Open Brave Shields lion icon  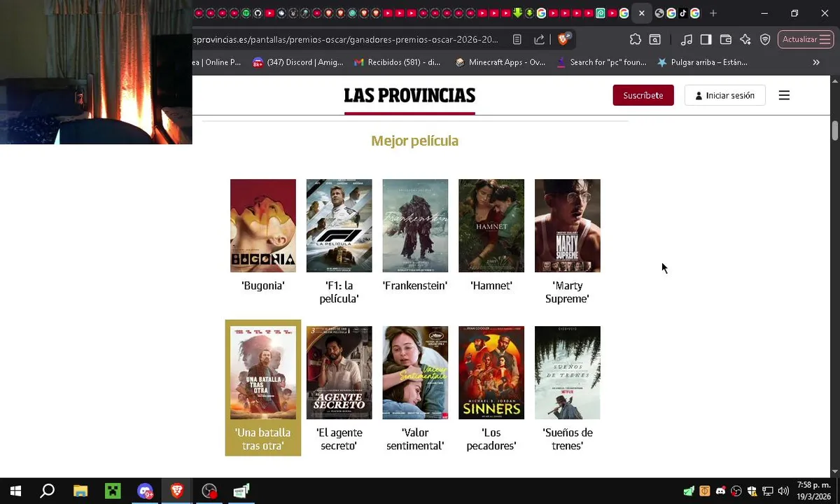(x=563, y=39)
